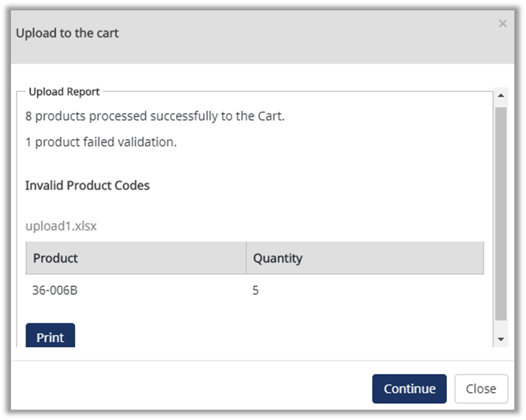Click the Invalid Product Codes heading
The width and height of the screenshot is (526, 420).
[x=87, y=185]
